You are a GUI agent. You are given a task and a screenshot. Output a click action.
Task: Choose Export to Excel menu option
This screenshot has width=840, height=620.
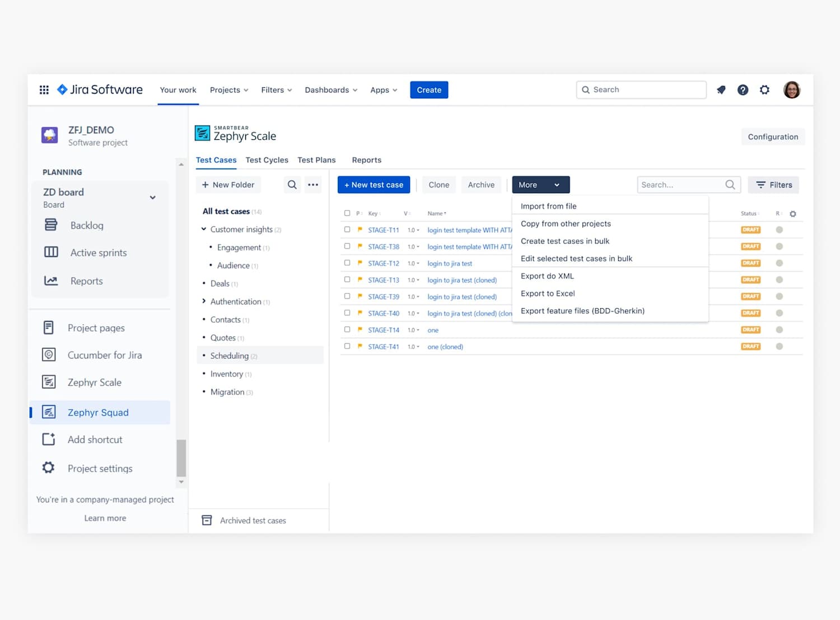point(610,293)
